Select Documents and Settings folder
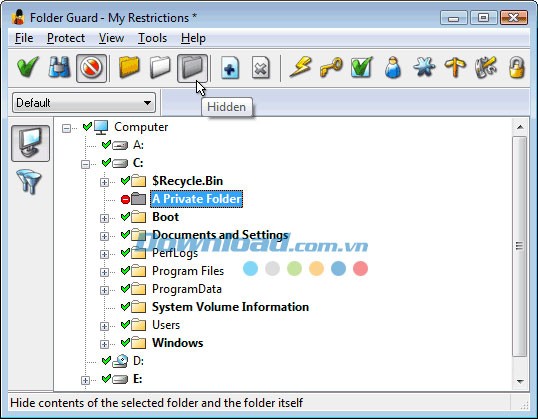The height and width of the screenshot is (419, 538). (220, 235)
